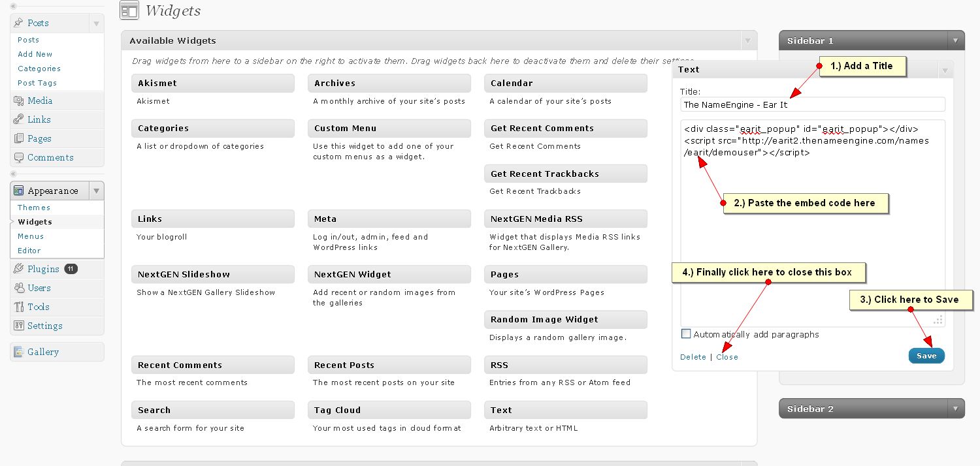Viewport: 980px width, 466px height.
Task: Click the widget Title input field
Action: pos(813,104)
